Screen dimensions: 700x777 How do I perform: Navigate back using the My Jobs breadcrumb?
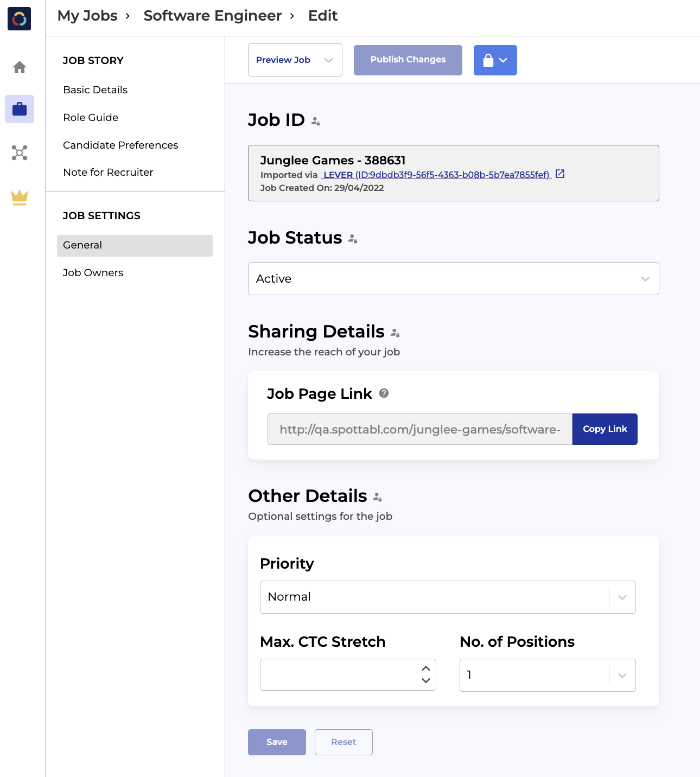point(87,16)
